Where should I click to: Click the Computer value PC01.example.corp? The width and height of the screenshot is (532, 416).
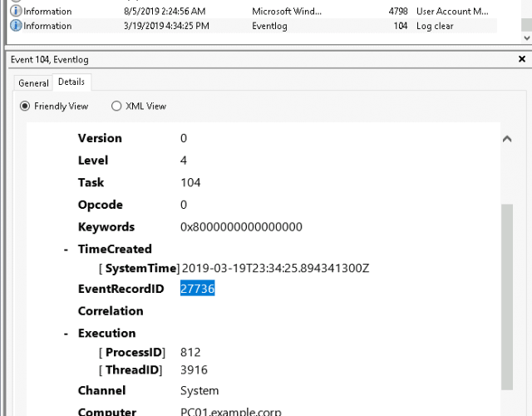(231, 412)
